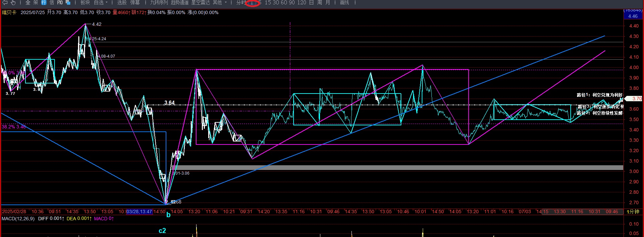Switch to 日 daily chart
The image size is (644, 237).
(311, 3)
